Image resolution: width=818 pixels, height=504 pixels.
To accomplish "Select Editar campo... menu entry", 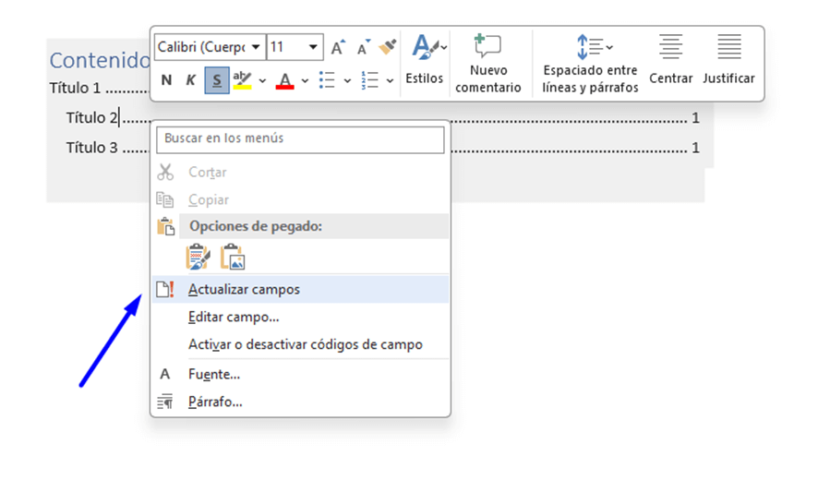I will (300, 318).
